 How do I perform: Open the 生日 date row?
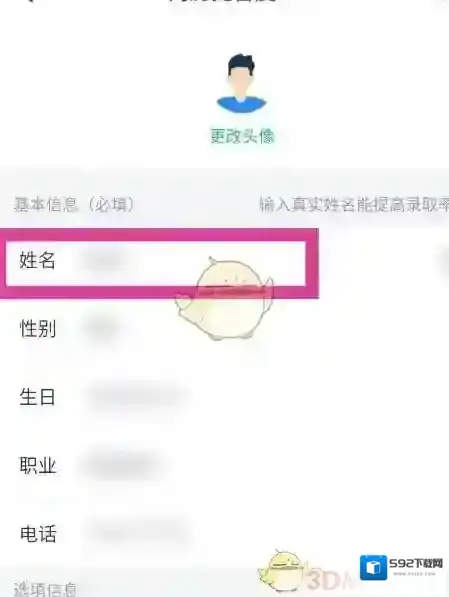click(x=224, y=397)
